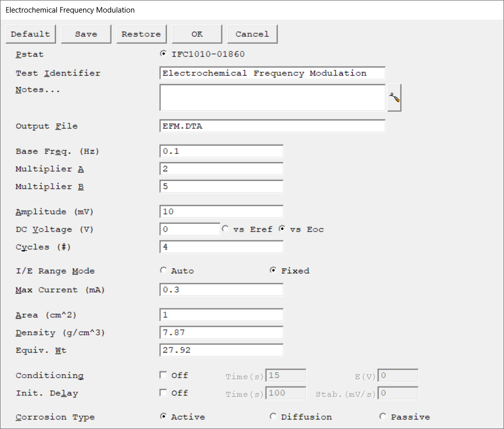Screen dimensions: 504x429
Task: Choose Diffusion corrosion type
Action: pos(273,416)
